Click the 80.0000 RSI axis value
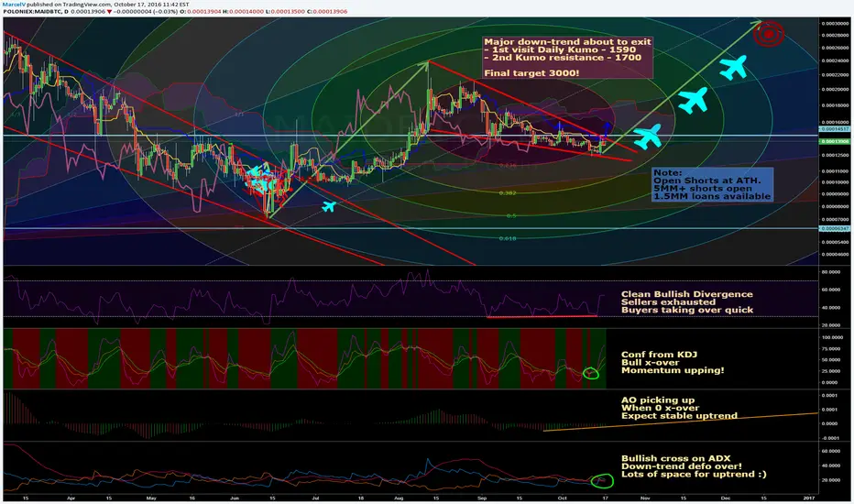The height and width of the screenshot is (504, 854). click(x=830, y=271)
